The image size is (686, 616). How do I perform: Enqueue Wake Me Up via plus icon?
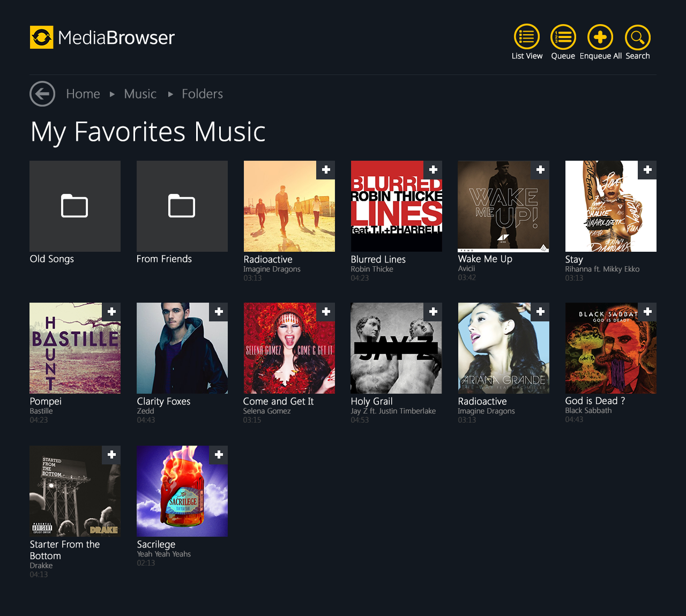(540, 170)
